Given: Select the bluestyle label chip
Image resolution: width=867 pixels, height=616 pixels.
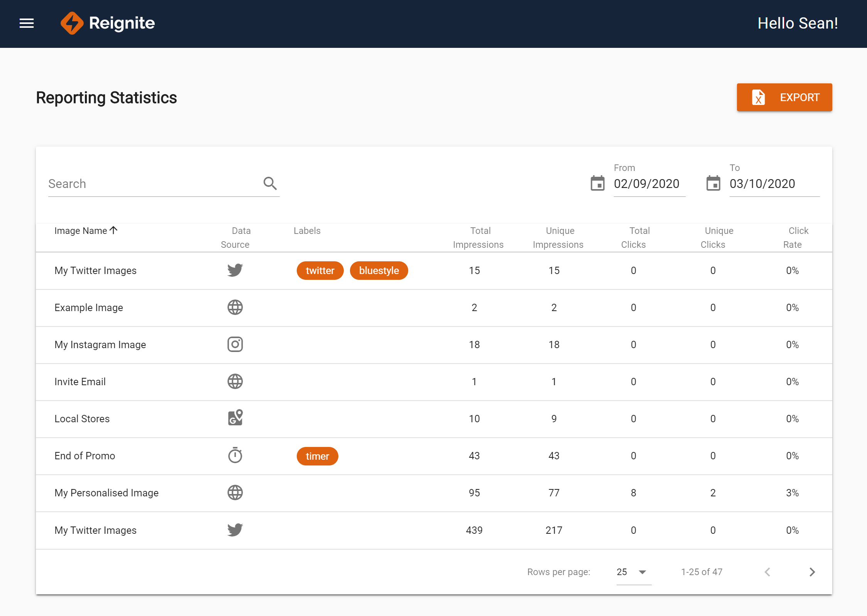Looking at the screenshot, I should pyautogui.click(x=379, y=271).
